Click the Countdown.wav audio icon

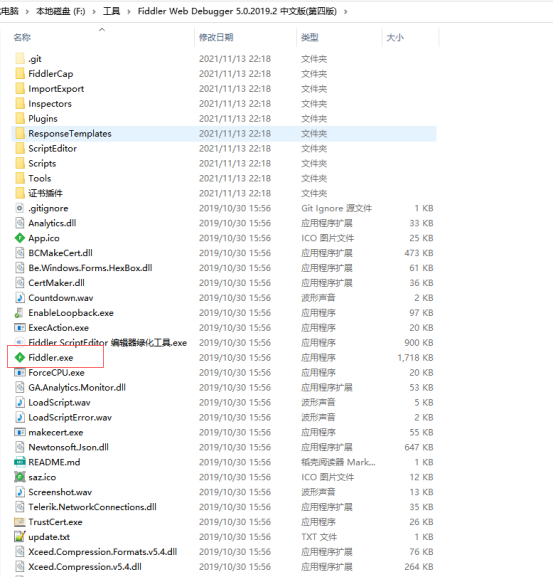(20, 298)
